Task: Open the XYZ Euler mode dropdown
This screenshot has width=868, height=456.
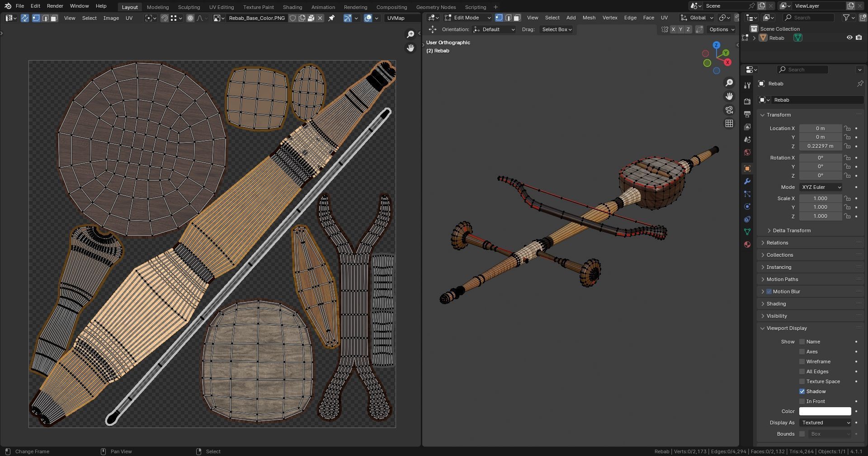Action: point(821,187)
